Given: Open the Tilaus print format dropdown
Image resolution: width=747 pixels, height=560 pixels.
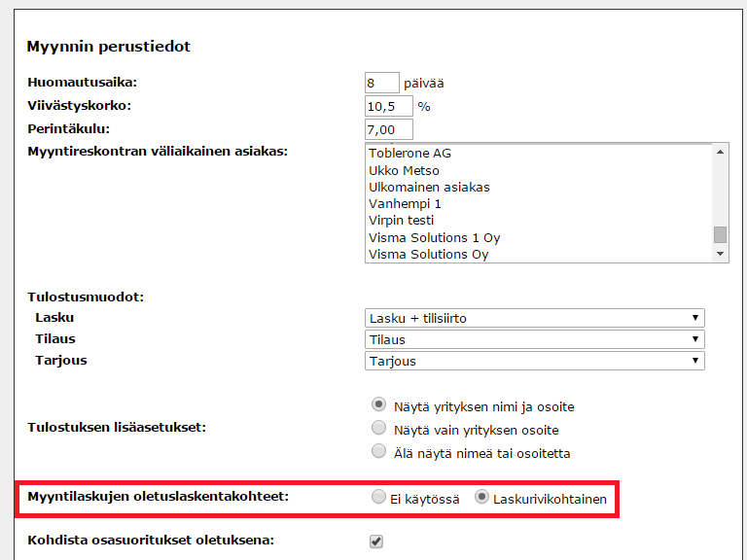Looking at the screenshot, I should coord(534,339).
